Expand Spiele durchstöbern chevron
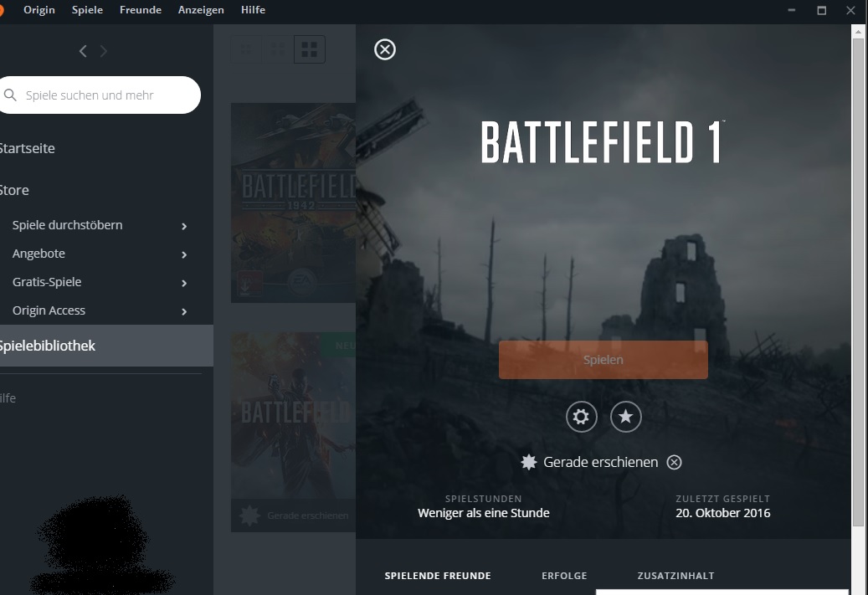868x595 pixels. (x=184, y=226)
